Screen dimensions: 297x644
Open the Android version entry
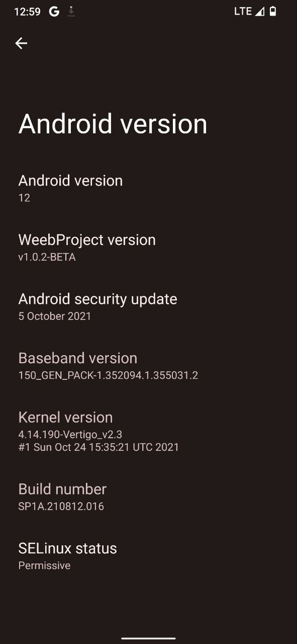[148, 189]
